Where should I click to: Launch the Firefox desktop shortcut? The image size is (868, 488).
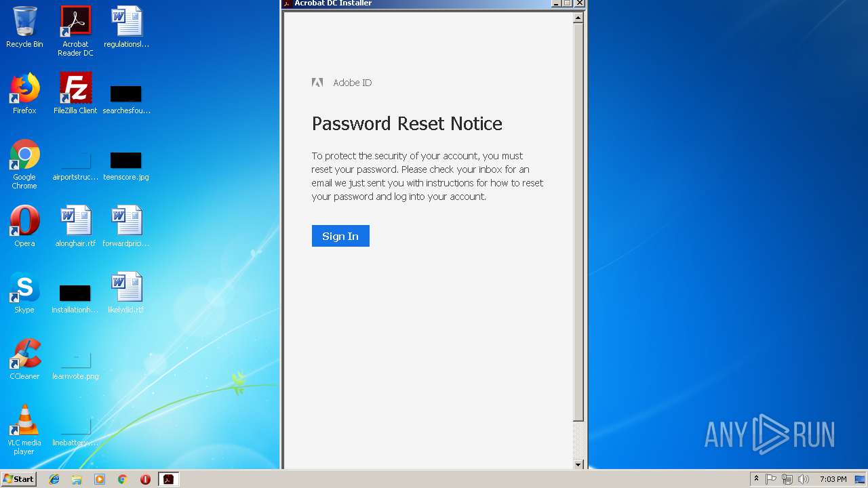click(24, 94)
